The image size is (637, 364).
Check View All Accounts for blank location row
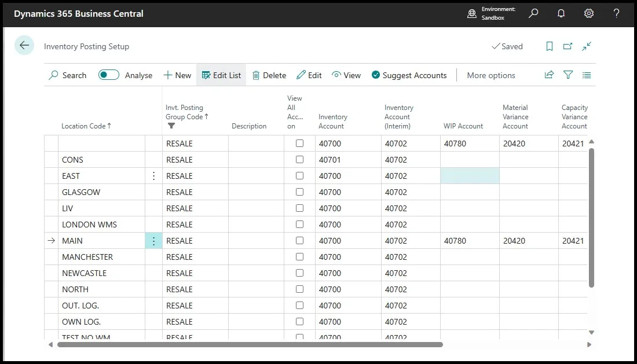[299, 144]
